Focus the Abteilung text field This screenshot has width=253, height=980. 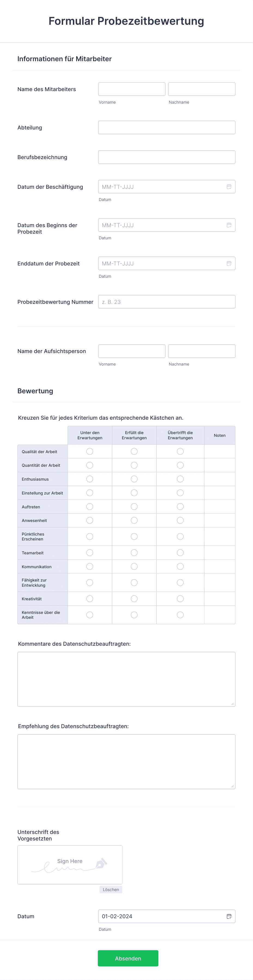coord(167,128)
